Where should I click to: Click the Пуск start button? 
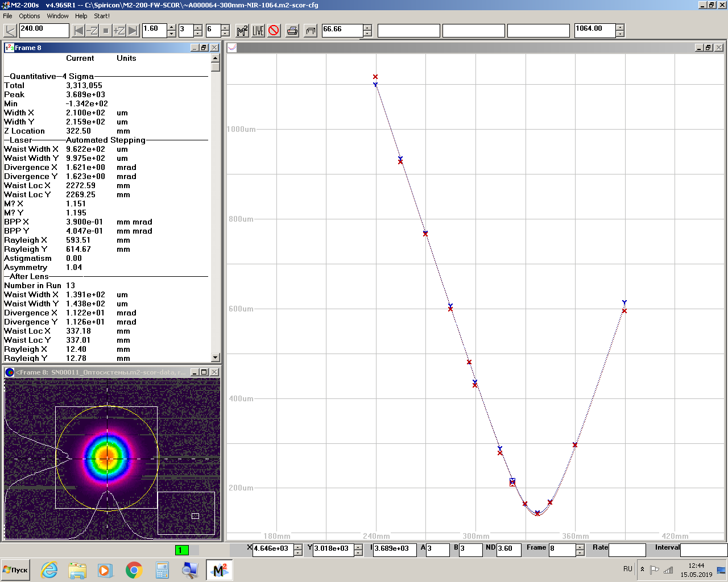click(16, 570)
